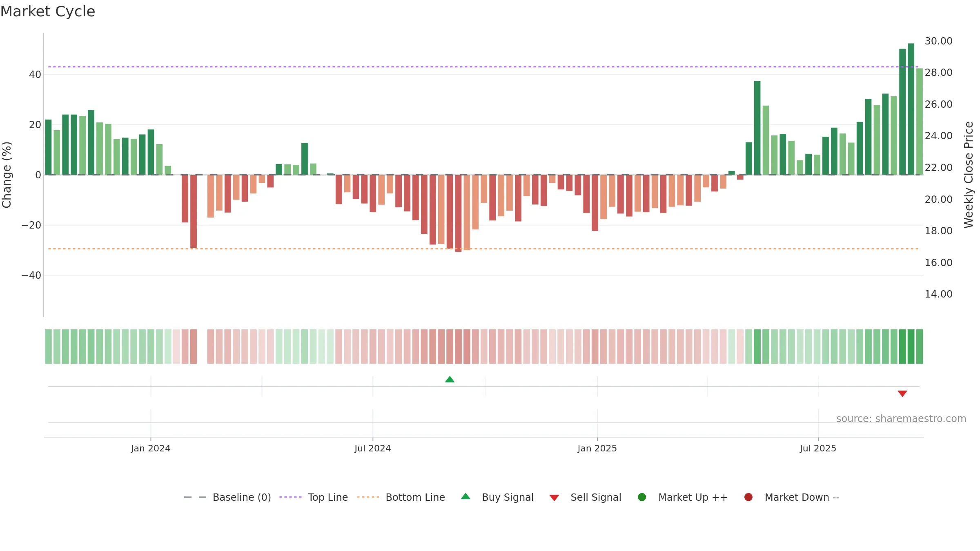The width and height of the screenshot is (980, 551).
Task: Click the purple dotted line sample in the legend
Action: 290,497
